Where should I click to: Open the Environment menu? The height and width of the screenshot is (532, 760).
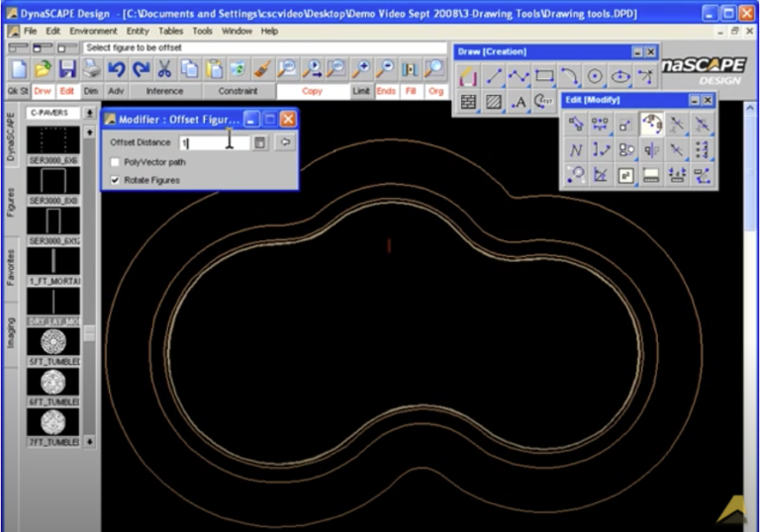(x=93, y=31)
